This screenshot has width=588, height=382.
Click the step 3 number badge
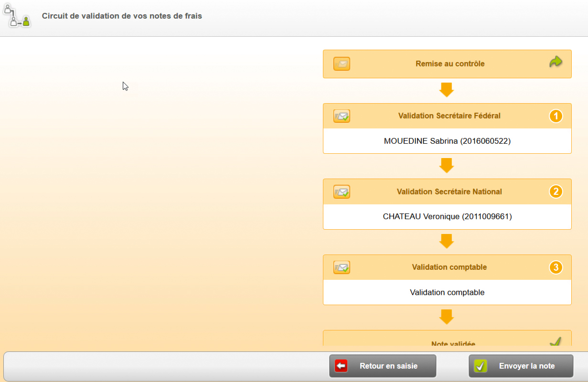click(x=556, y=267)
